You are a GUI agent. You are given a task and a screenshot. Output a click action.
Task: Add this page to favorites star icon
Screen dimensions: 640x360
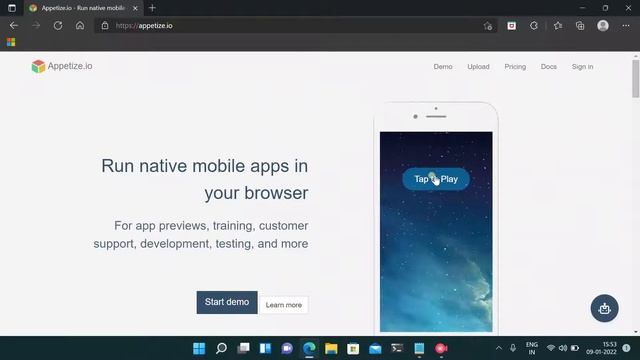[x=488, y=26]
